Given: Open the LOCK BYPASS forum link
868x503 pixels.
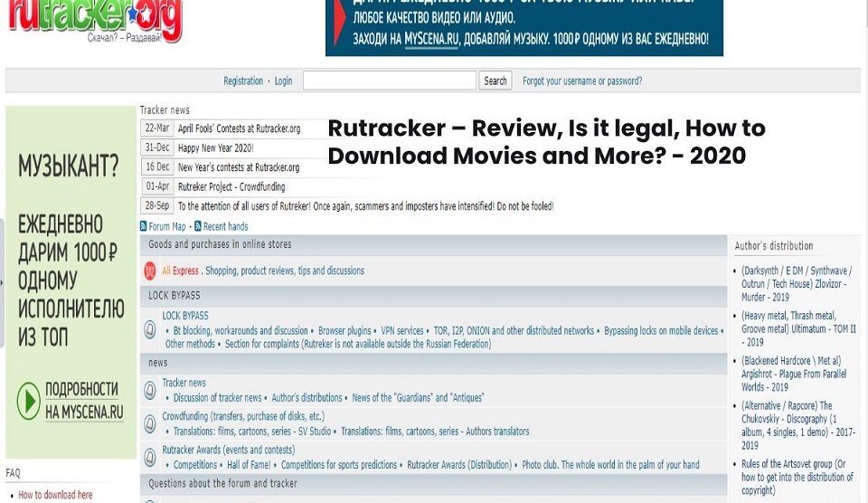Looking at the screenshot, I should coord(184,315).
